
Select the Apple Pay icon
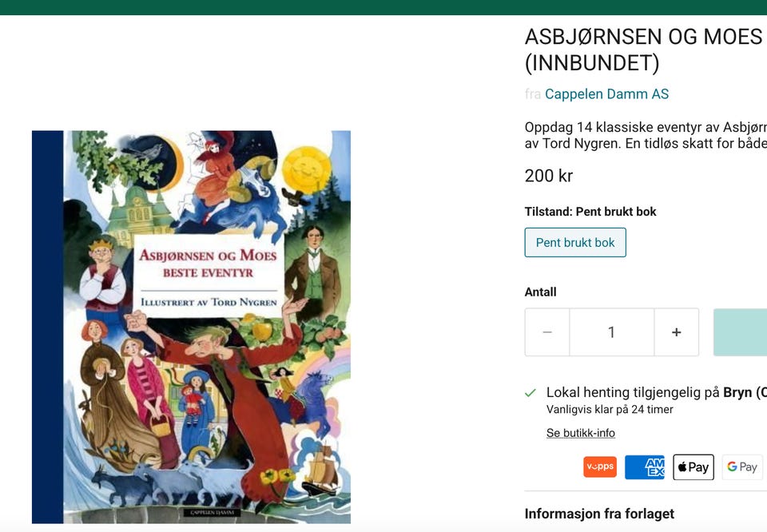[693, 467]
